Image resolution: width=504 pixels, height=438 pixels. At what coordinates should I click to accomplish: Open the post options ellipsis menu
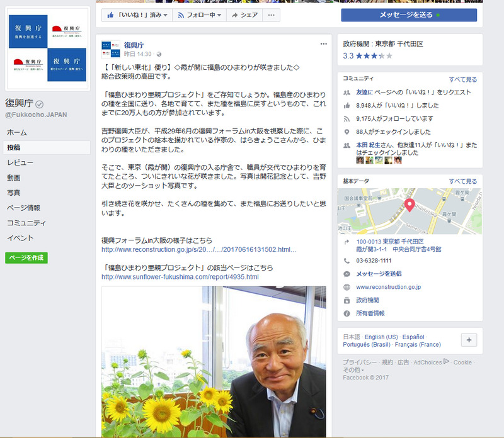coord(323,44)
